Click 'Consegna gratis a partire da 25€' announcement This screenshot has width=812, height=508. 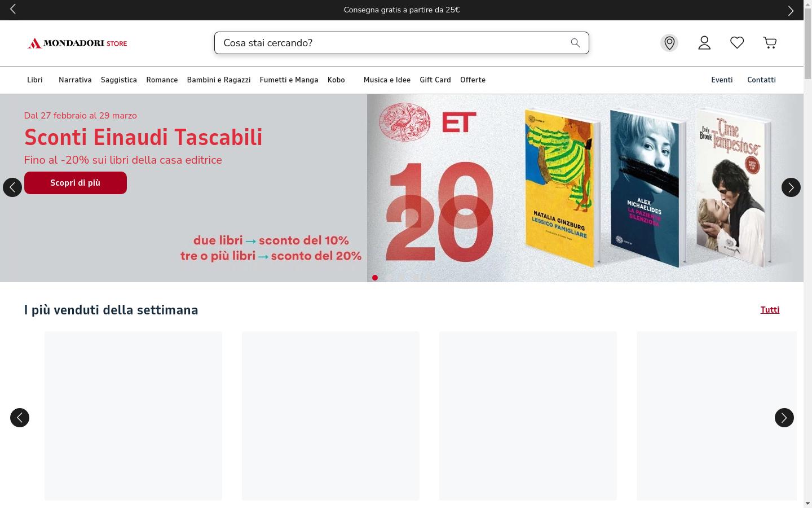point(401,10)
